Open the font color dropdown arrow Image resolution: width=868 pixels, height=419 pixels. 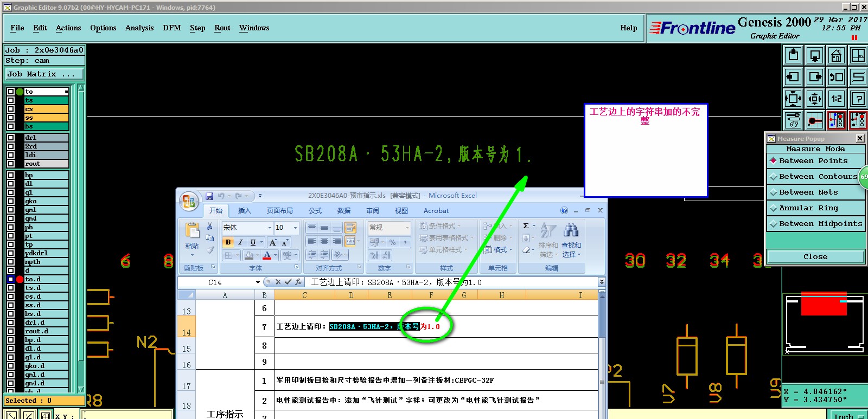275,255
